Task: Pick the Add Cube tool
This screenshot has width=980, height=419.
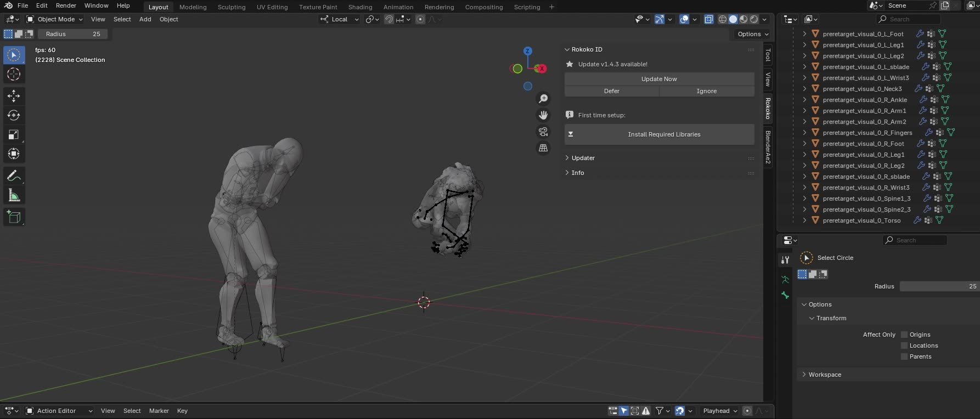Action: [x=14, y=217]
